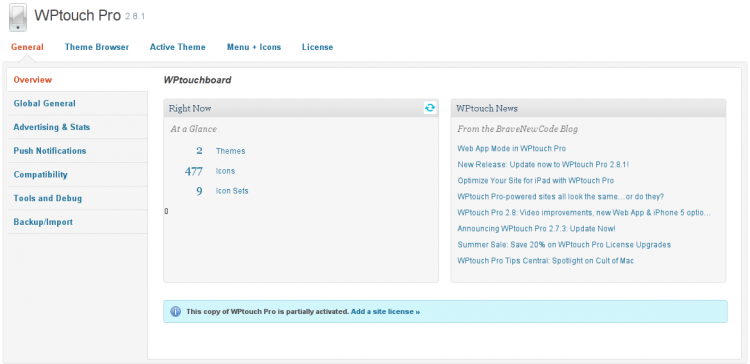Click the Icons count link
This screenshot has width=750, height=364.
pyautogui.click(x=225, y=171)
